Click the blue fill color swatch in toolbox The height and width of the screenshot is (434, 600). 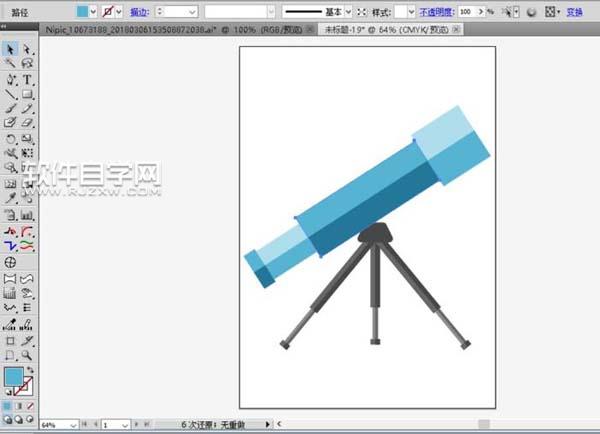13,377
